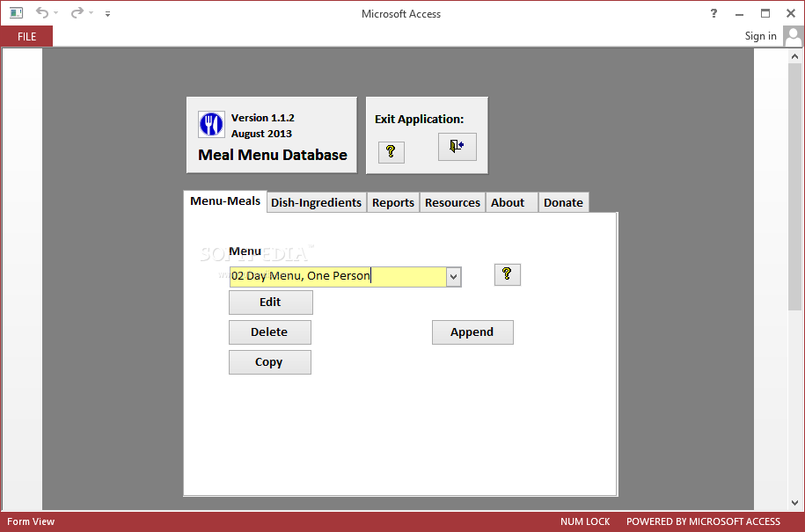Switch to the Menu-Meals tab
Screen dimensions: 805x532
tap(225, 201)
